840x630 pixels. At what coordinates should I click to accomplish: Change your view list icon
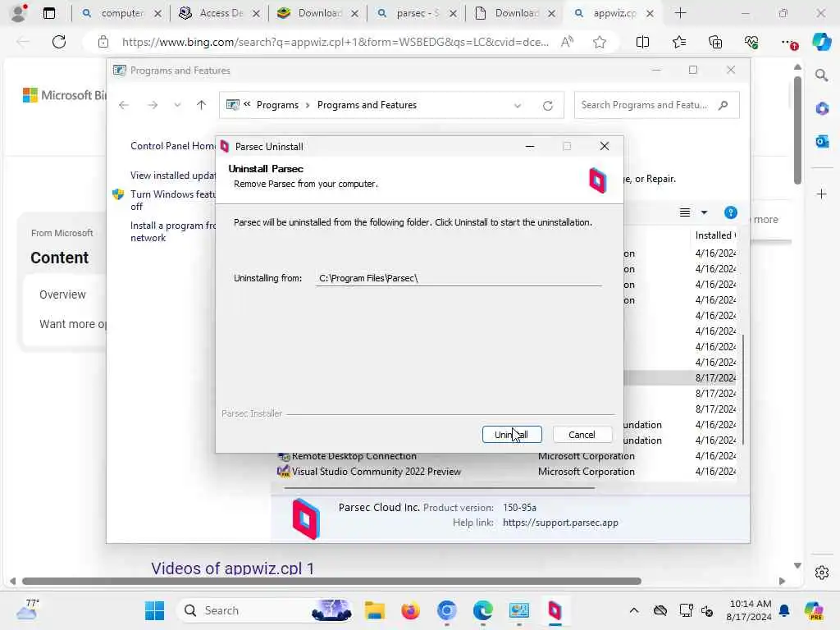[685, 212]
